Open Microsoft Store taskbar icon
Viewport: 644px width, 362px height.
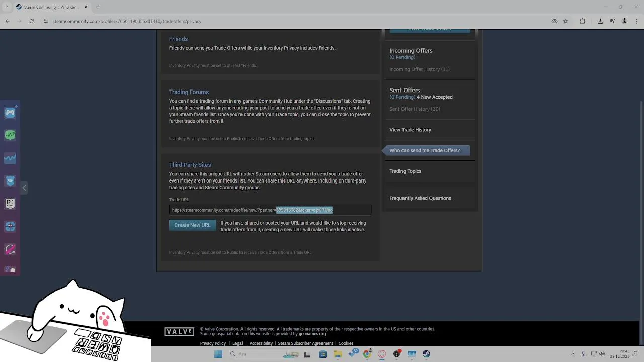pos(323,354)
